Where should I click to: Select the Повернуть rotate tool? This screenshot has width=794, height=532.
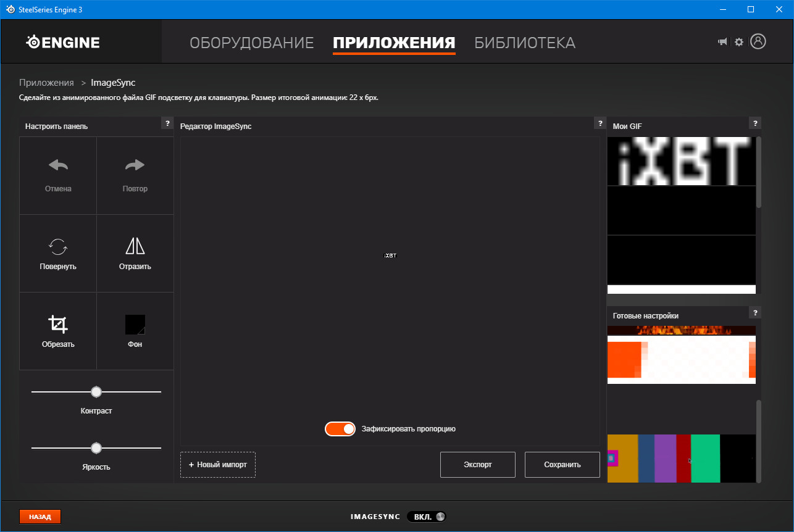pos(58,254)
